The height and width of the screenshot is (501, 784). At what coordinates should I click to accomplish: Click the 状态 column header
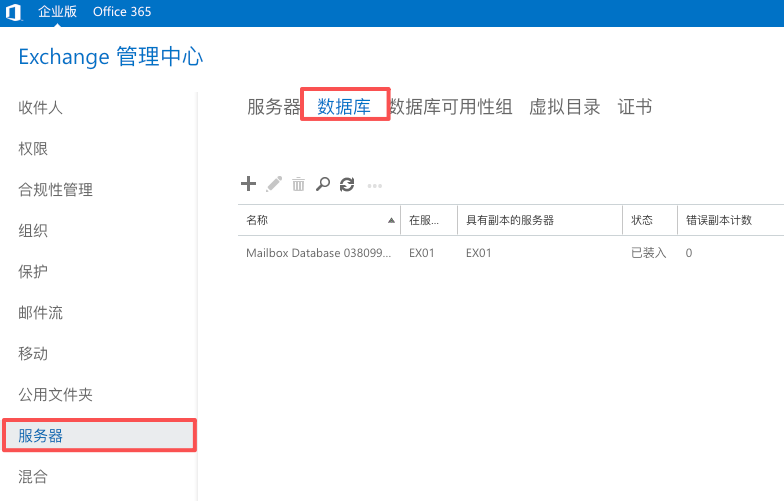click(650, 220)
